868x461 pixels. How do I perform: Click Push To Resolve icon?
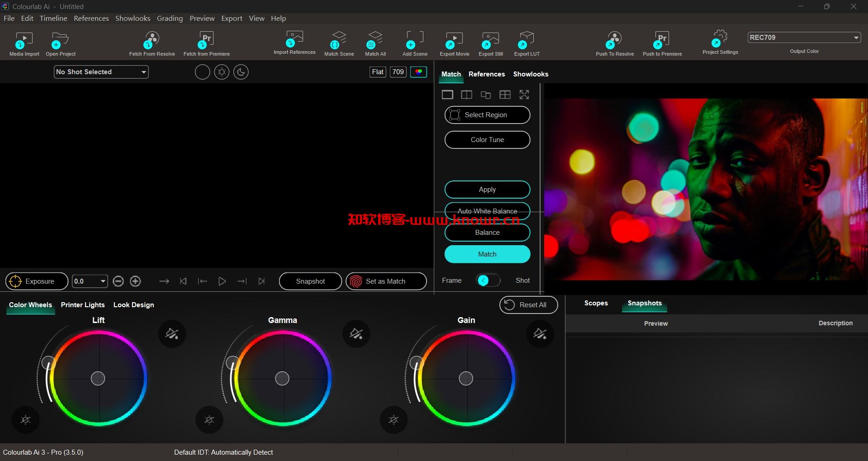pyautogui.click(x=614, y=41)
